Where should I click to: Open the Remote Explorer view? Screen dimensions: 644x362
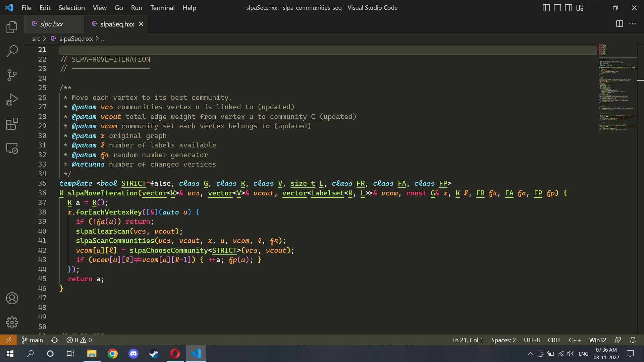pyautogui.click(x=12, y=148)
